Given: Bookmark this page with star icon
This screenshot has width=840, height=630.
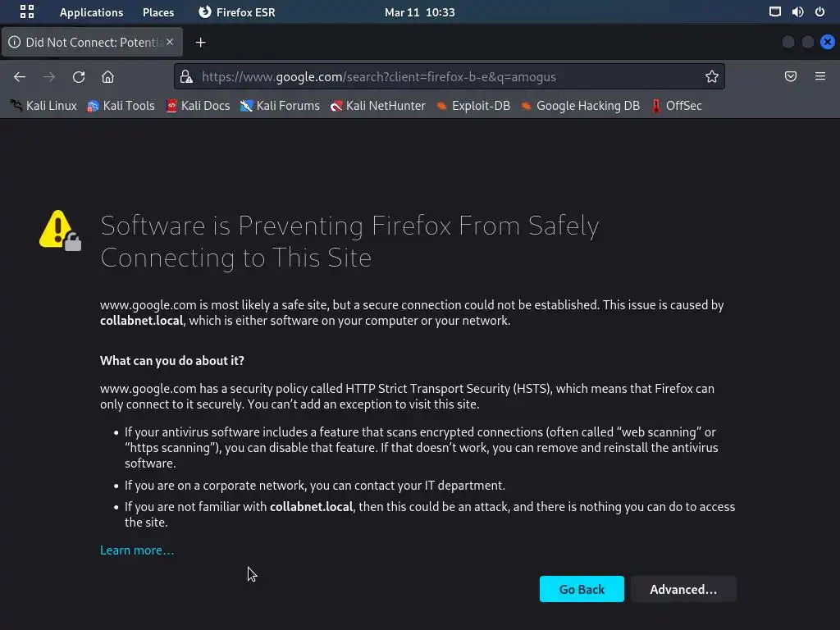Looking at the screenshot, I should [x=711, y=76].
